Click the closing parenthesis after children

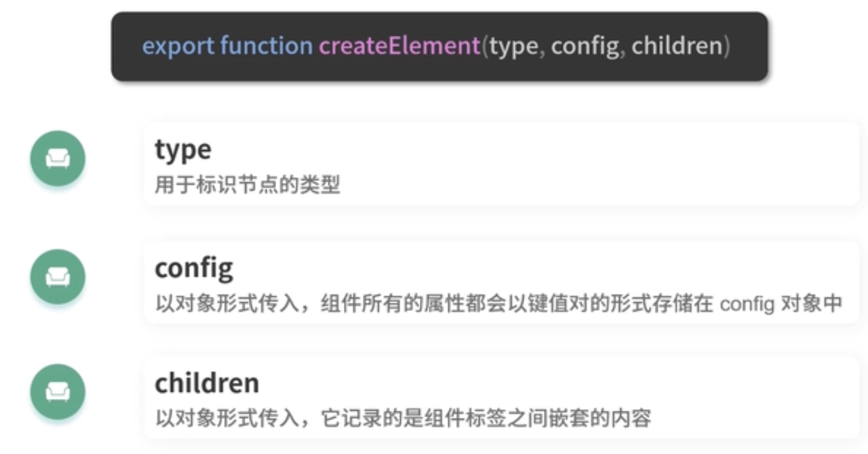coord(726,47)
